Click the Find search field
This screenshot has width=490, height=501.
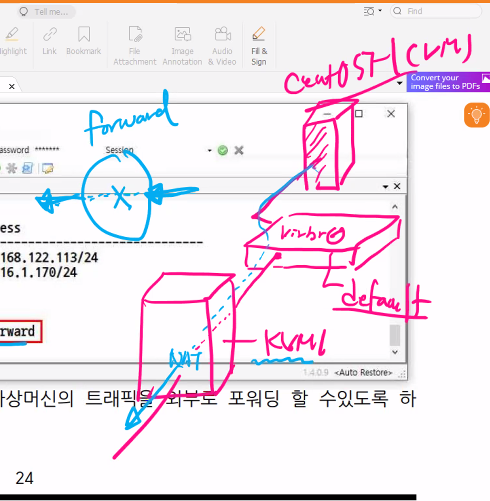tap(436, 11)
